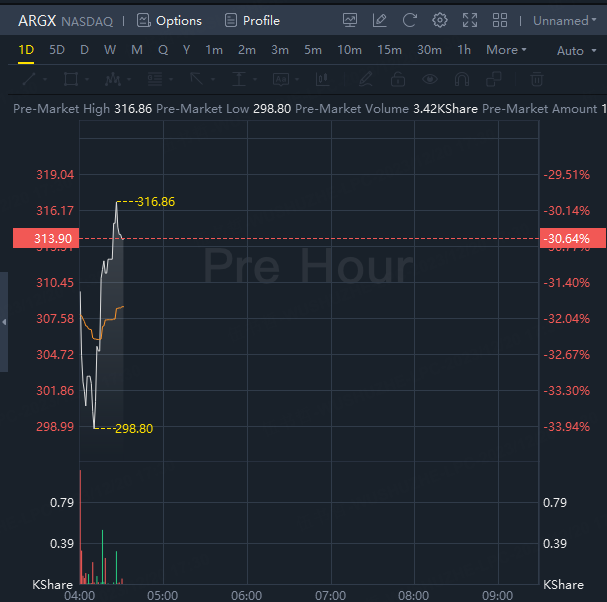Expand the Unnamed layout dropdown
The width and height of the screenshot is (607, 602).
(566, 20)
